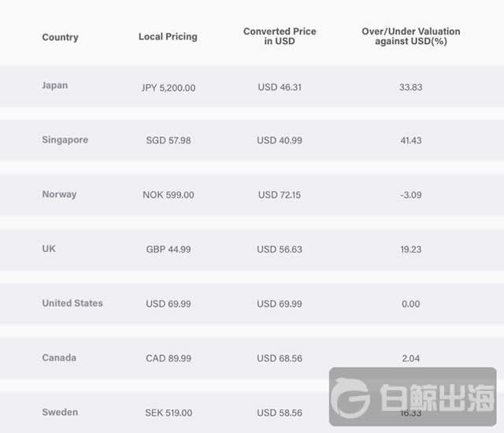Select the Singapore country cell
This screenshot has width=504, height=433.
pyautogui.click(x=65, y=140)
